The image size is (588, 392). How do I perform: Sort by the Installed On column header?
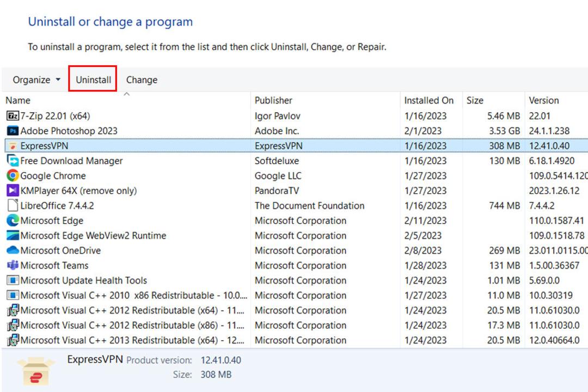click(x=431, y=101)
